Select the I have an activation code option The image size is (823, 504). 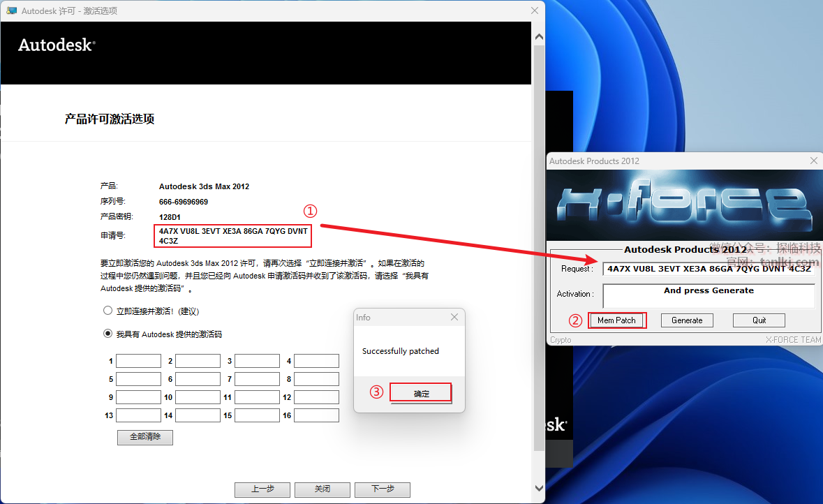107,334
